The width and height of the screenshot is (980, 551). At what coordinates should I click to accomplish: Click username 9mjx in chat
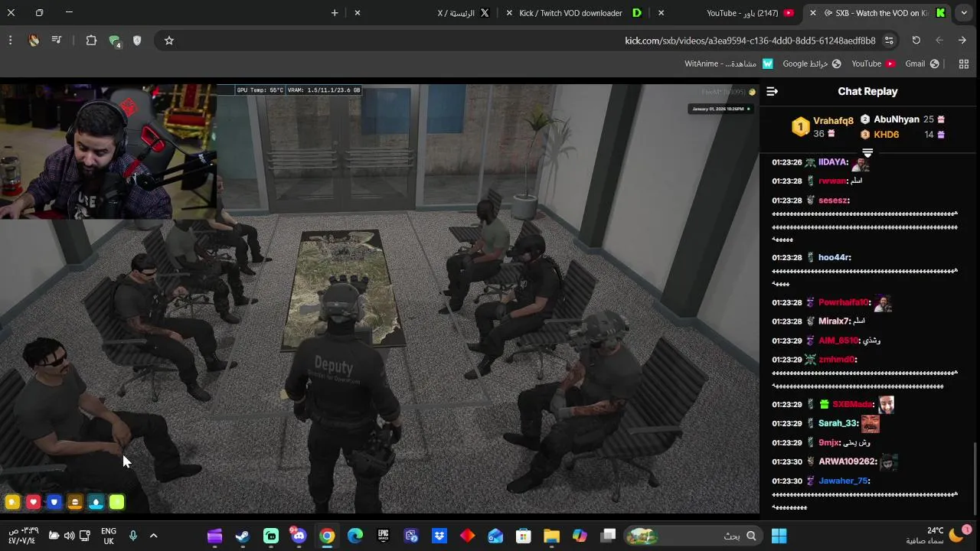tap(828, 442)
